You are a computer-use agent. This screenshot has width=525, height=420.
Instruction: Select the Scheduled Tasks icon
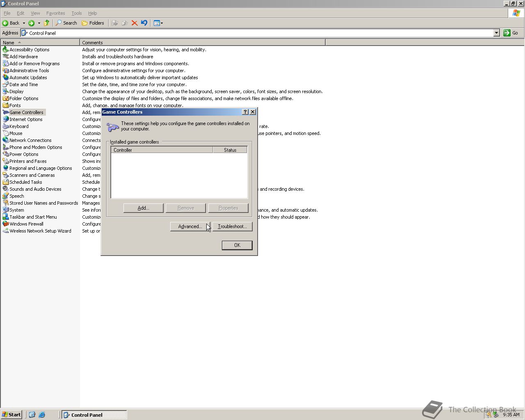click(x=5, y=182)
